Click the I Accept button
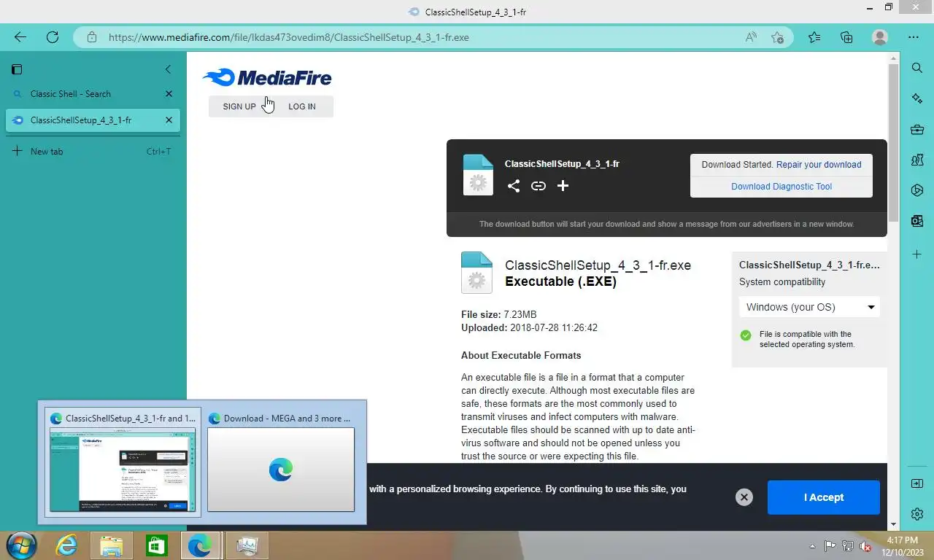934x560 pixels. point(824,497)
